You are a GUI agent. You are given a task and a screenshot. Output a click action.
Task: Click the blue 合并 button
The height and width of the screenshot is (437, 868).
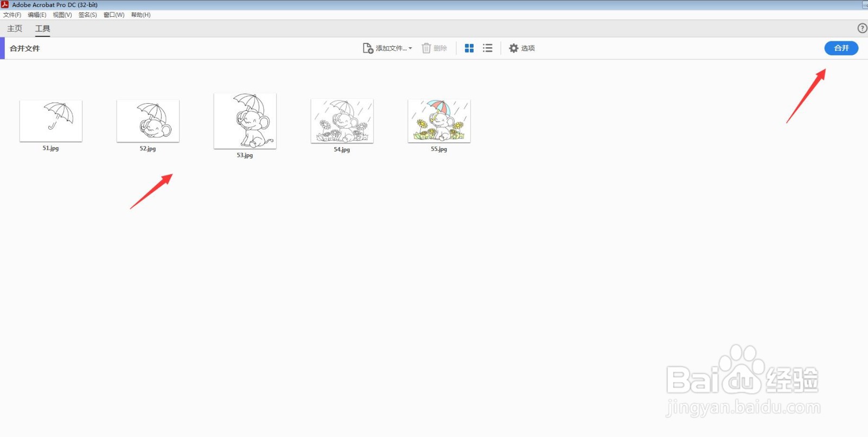(x=841, y=48)
